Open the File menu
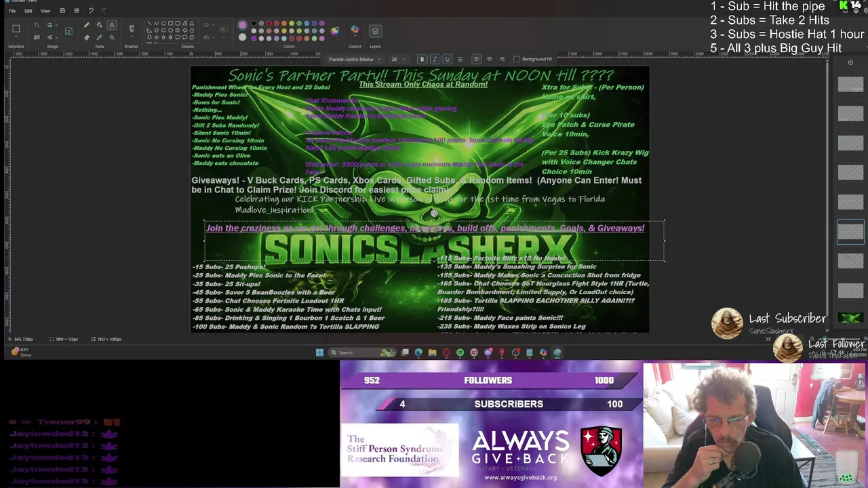868x488 pixels. pyautogui.click(x=12, y=11)
